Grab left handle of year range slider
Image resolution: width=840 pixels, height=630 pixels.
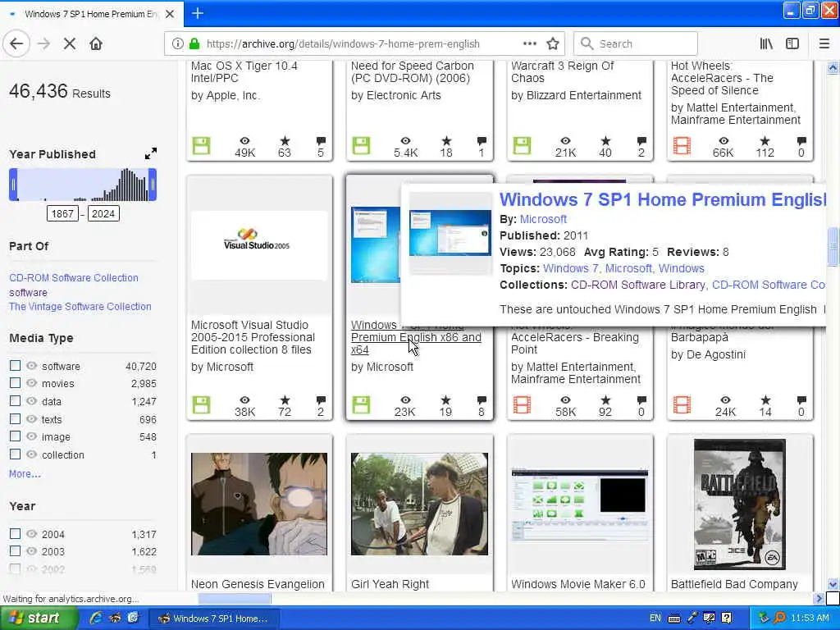pyautogui.click(x=13, y=185)
